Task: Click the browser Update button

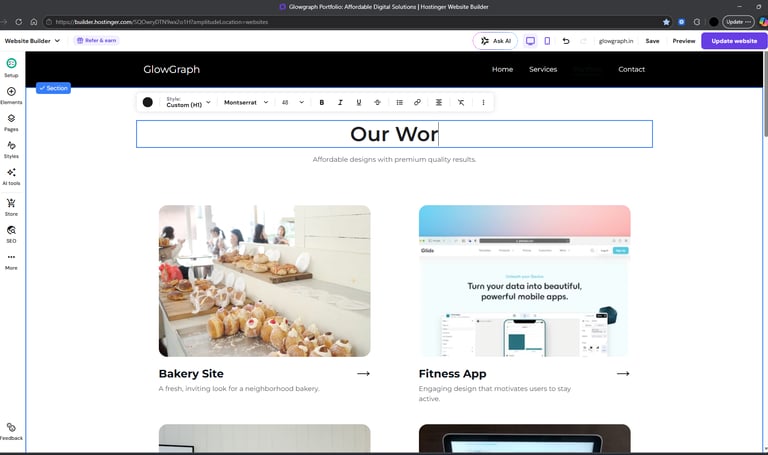Action: point(738,22)
